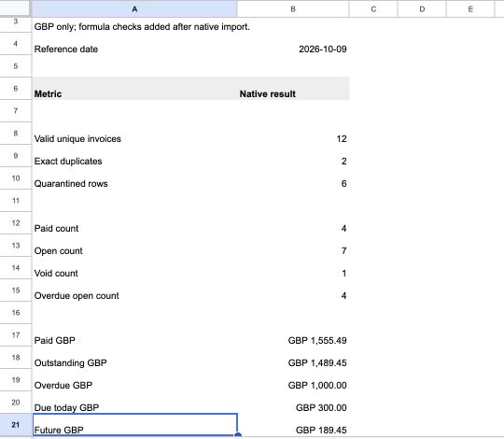Select row 4 header
The image size is (504, 439).
click(16, 44)
